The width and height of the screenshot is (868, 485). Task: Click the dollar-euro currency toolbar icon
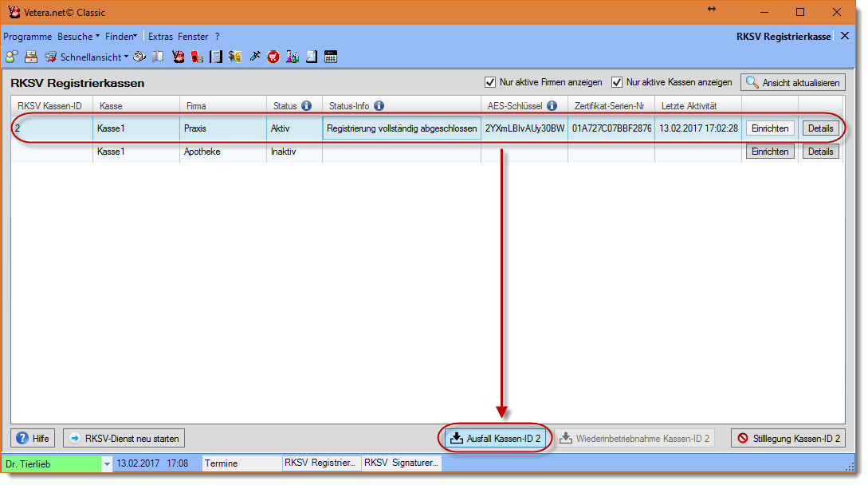click(x=235, y=57)
